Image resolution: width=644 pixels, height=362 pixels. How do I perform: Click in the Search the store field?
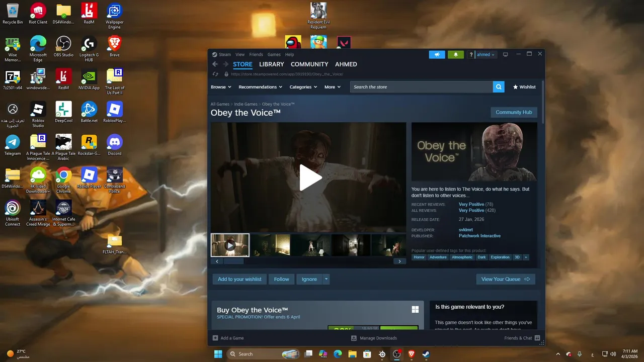(422, 87)
